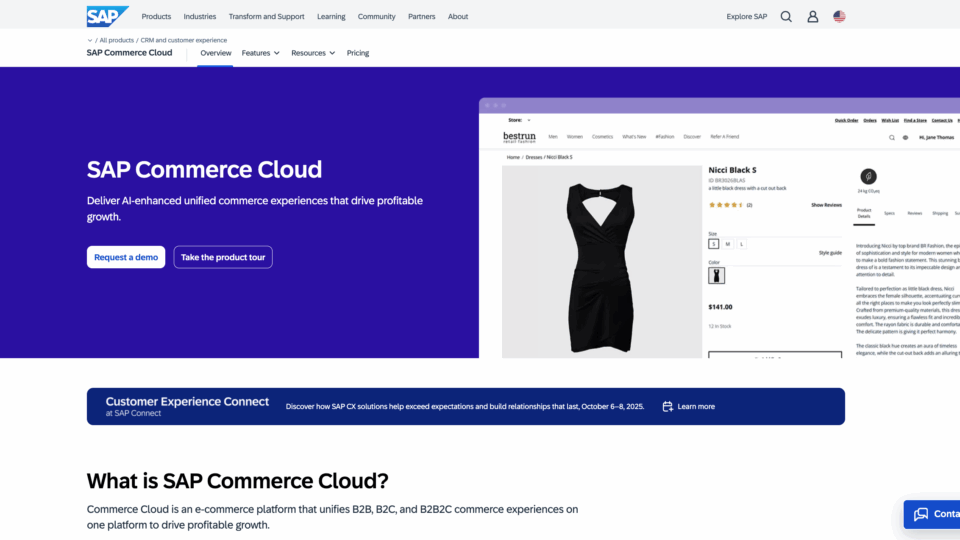Click the black dress product image
The image size is (960, 540).
click(601, 262)
